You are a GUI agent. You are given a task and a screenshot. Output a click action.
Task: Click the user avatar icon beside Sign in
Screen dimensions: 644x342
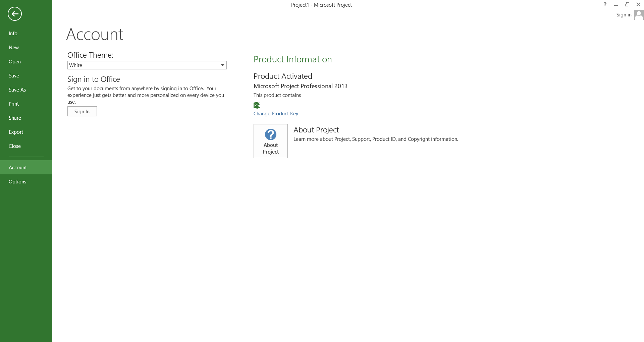tap(639, 15)
